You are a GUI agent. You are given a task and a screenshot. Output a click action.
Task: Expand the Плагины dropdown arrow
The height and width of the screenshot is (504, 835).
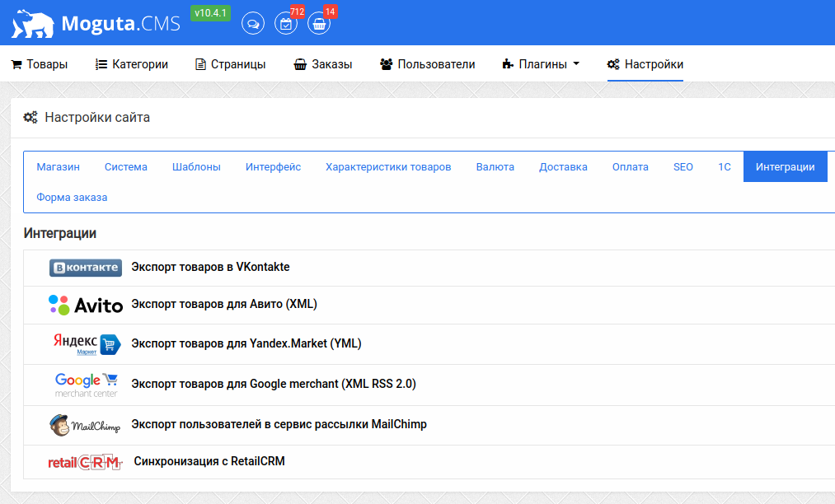click(x=576, y=64)
